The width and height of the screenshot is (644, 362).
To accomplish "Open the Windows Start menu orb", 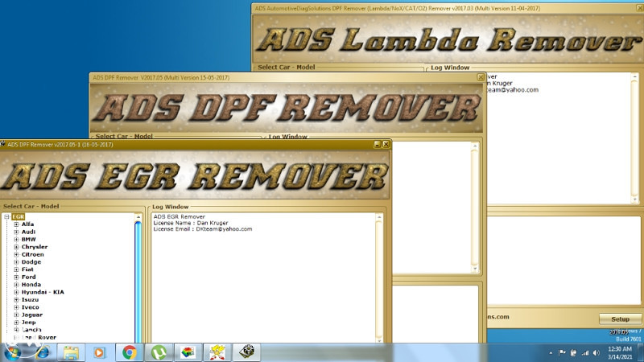I will [x=12, y=352].
